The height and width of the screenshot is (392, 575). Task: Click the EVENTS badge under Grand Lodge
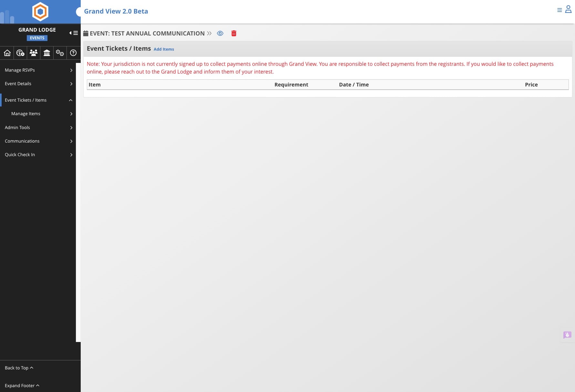[x=37, y=38]
